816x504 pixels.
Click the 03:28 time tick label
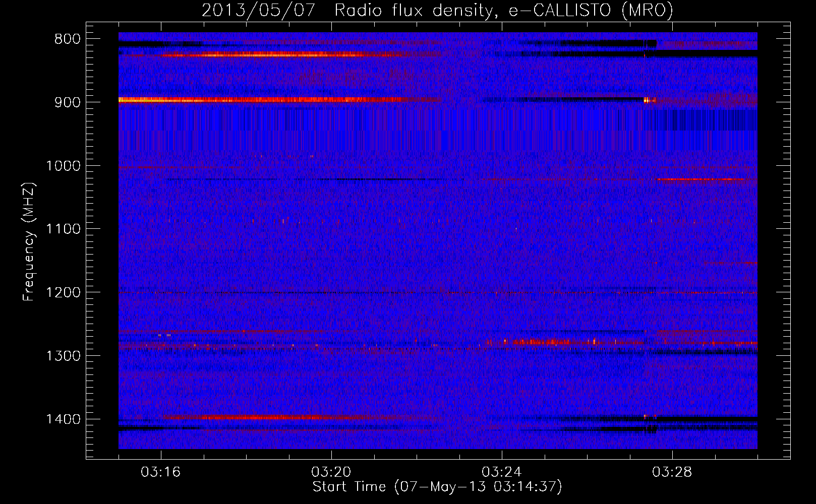672,472
